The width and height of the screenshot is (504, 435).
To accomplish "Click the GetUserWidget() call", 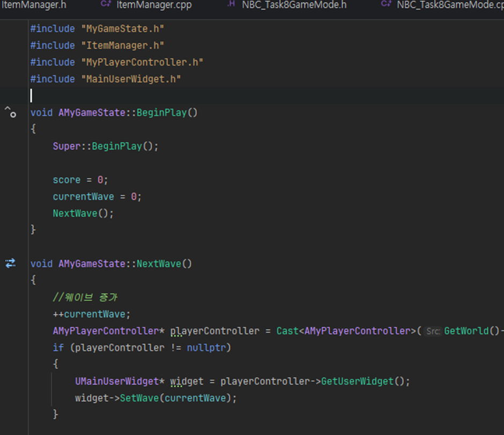I will [x=366, y=381].
